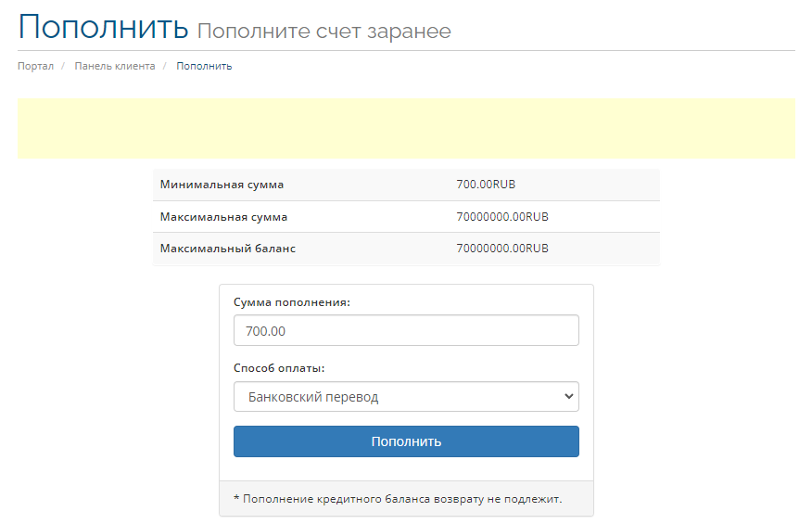The height and width of the screenshot is (524, 812).
Task: Click the large Пополнить page heading
Action: (103, 27)
